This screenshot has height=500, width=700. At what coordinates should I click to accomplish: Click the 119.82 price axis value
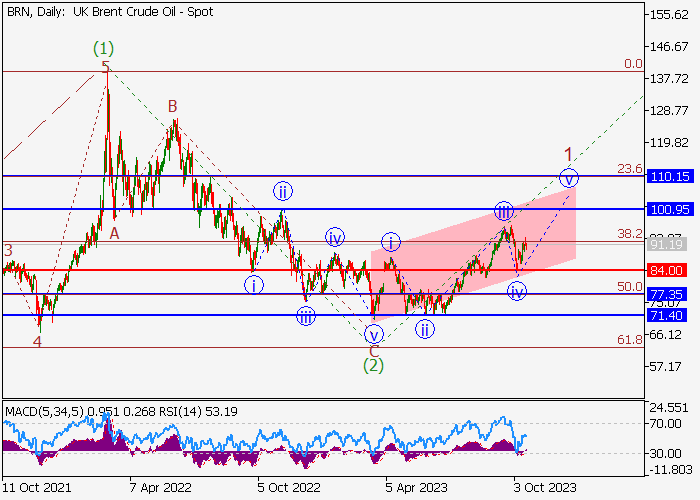pyautogui.click(x=669, y=142)
